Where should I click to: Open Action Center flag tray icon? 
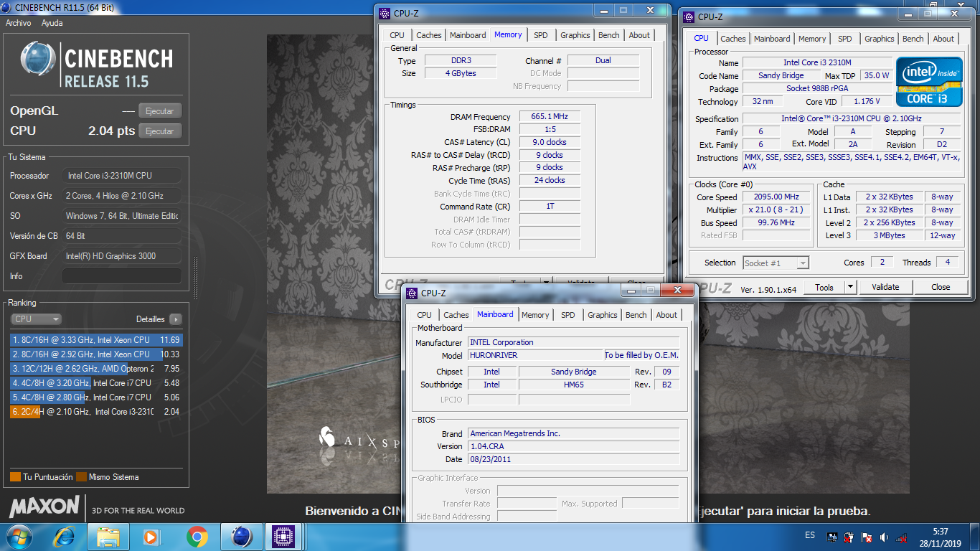coord(867,537)
